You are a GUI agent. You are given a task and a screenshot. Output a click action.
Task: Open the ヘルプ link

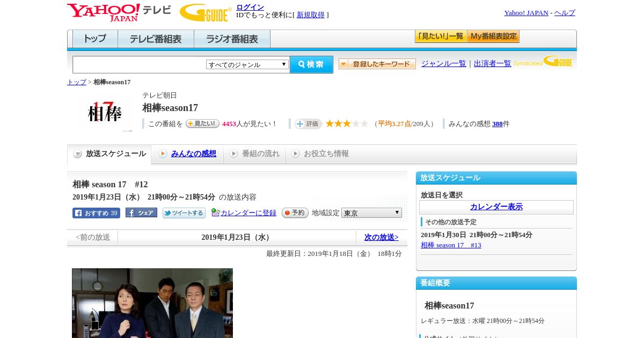(x=565, y=13)
